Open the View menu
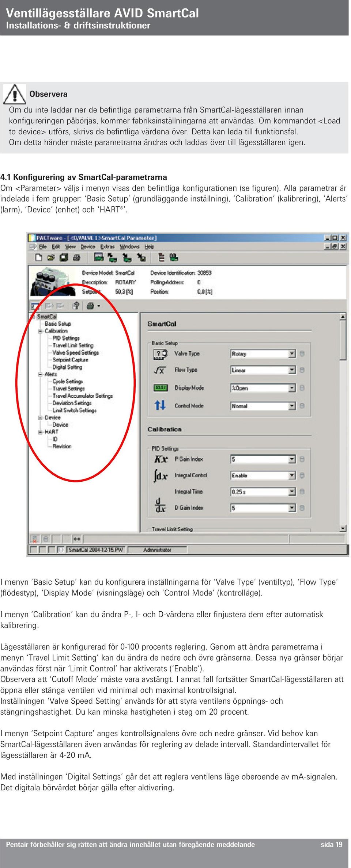The image size is (351, 868). pos(70,247)
